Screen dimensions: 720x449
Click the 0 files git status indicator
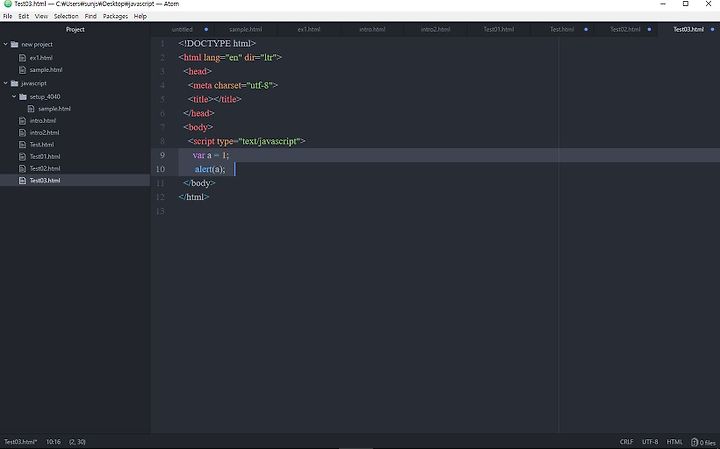tap(704, 442)
